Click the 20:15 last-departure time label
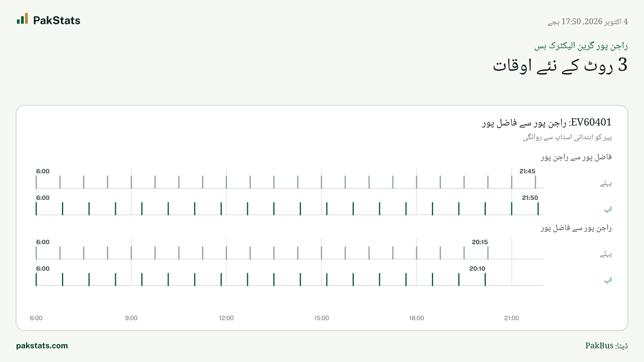This screenshot has width=644, height=362. [480, 242]
